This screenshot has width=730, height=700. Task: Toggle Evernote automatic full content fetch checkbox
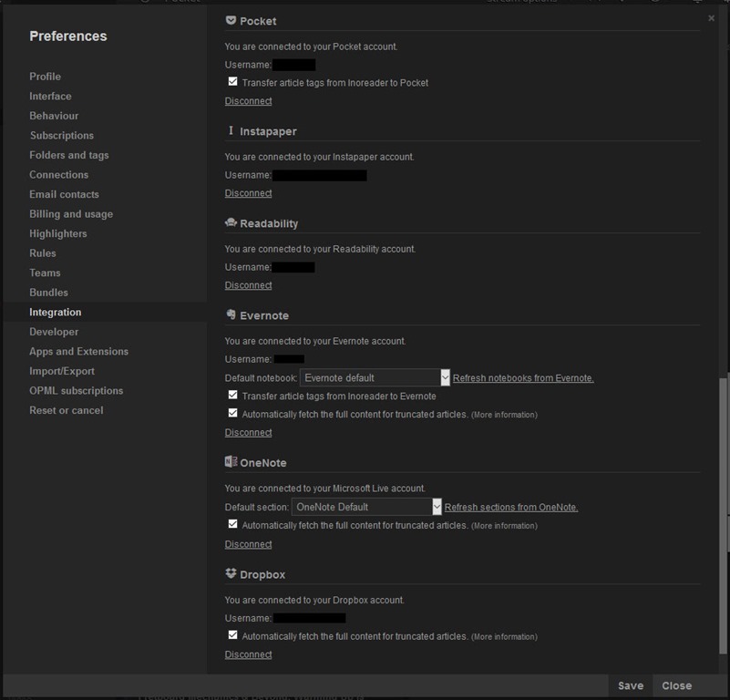232,413
